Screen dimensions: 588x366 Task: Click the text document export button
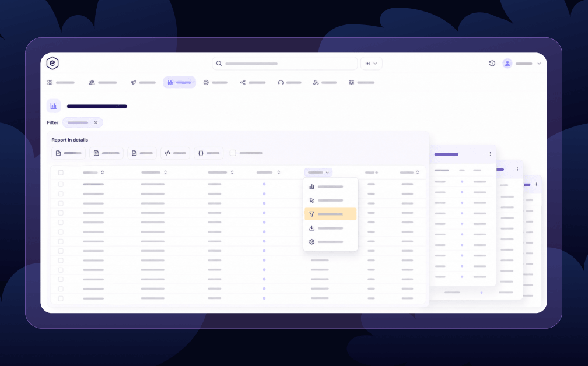point(107,153)
